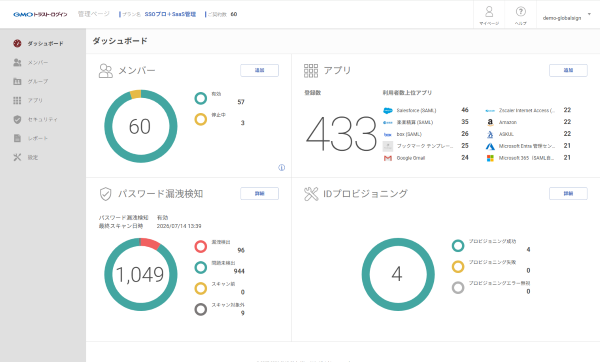Click the メンバー card people icon
This screenshot has width=600, height=362.
coord(106,71)
